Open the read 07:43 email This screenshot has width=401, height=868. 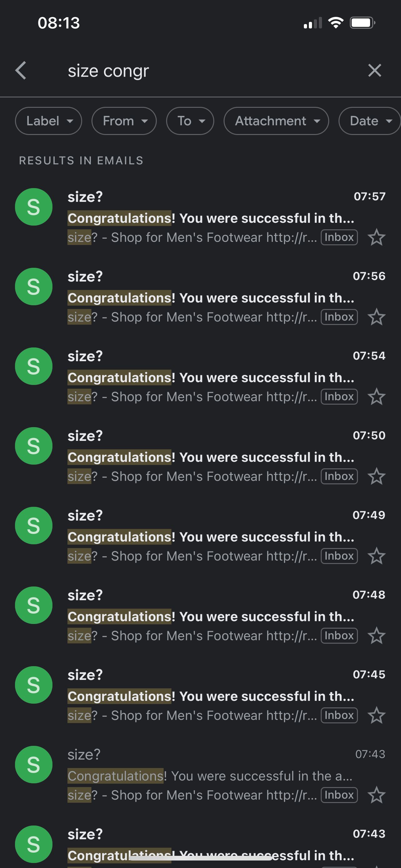click(210, 776)
